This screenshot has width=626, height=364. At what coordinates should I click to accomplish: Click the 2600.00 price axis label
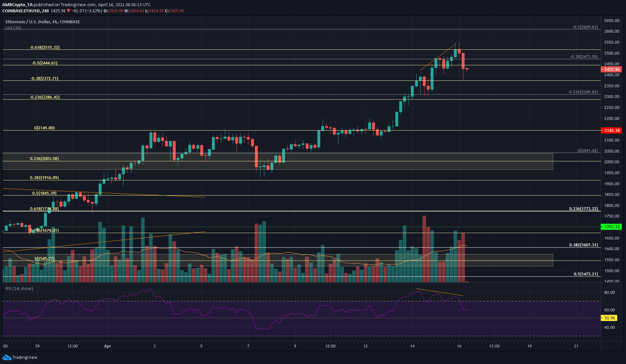click(612, 31)
